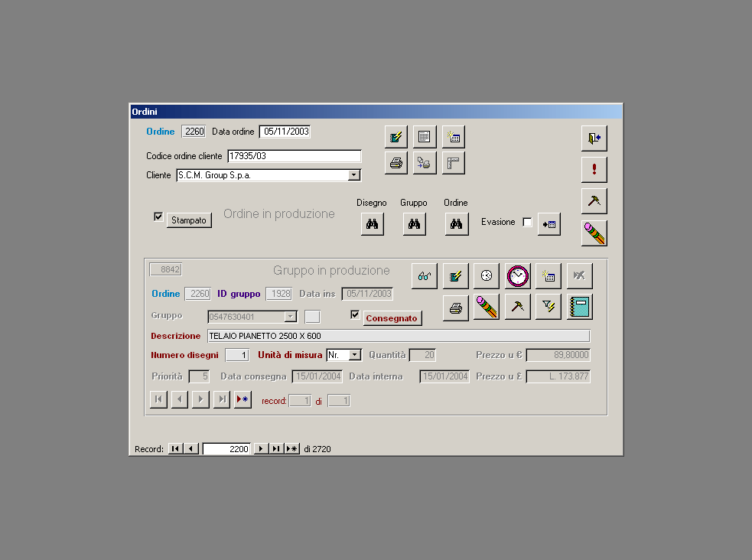The width and height of the screenshot is (752, 560).
Task: Click the arrow-to-table icon beside Evasione
Action: pyautogui.click(x=549, y=224)
